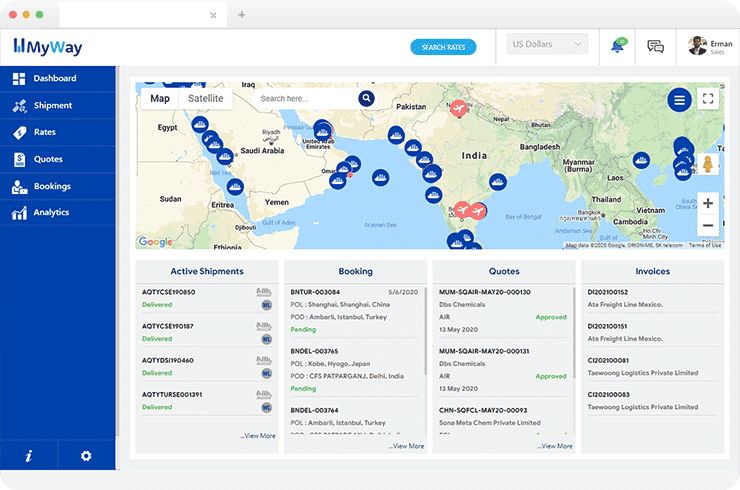Image resolution: width=740 pixels, height=490 pixels.
Task: Zoom out on the map
Action: coord(708,225)
